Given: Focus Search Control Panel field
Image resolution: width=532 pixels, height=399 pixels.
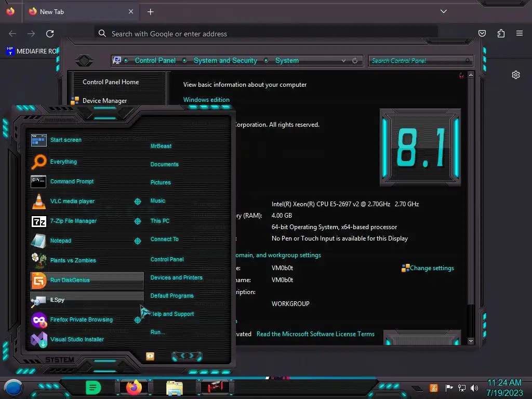Looking at the screenshot, I should 420,61.
